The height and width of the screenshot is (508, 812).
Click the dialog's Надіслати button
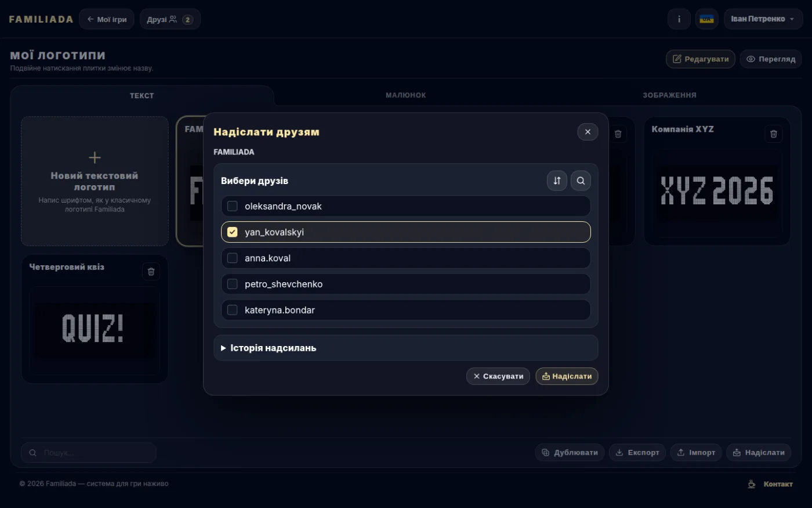click(x=567, y=376)
